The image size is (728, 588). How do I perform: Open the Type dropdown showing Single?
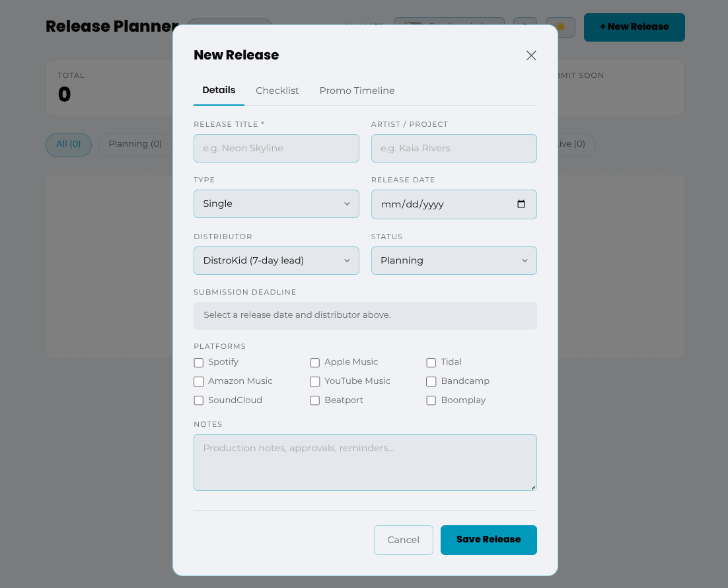(x=276, y=203)
